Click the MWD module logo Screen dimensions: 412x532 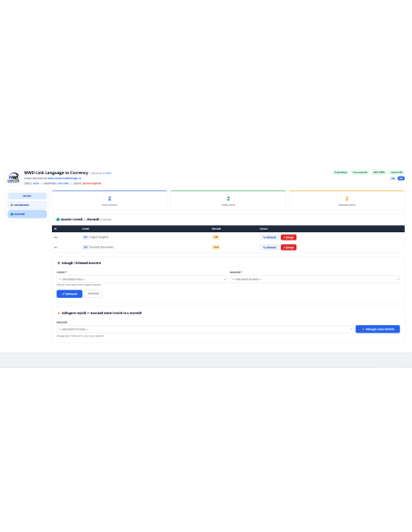click(x=14, y=178)
